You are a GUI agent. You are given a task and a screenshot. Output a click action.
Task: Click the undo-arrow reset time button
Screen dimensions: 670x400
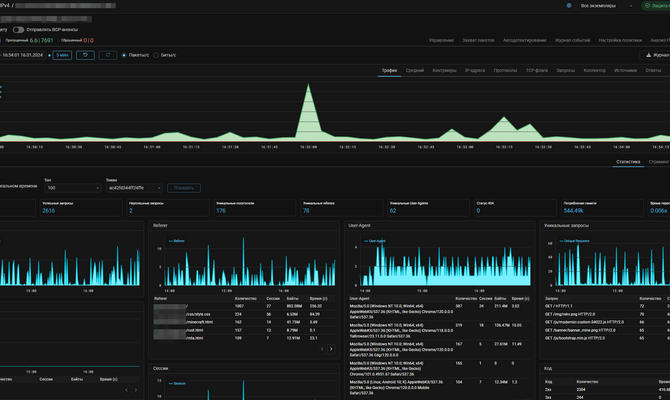[x=87, y=55]
